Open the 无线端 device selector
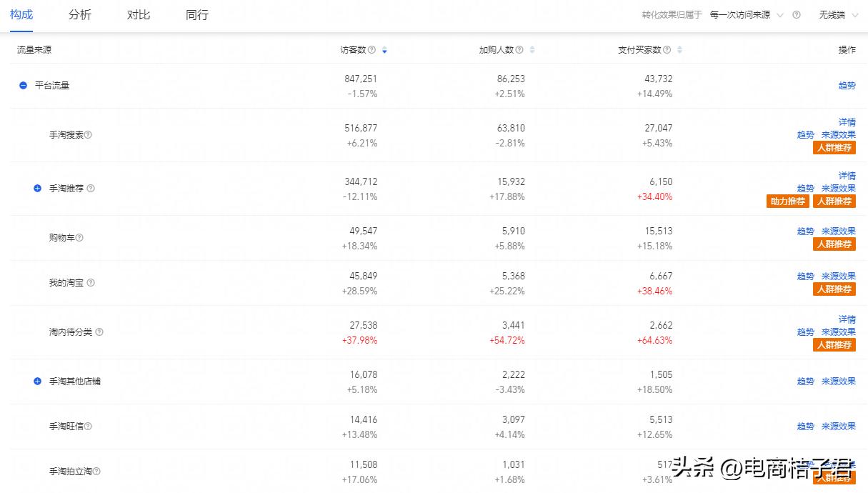 tap(837, 15)
